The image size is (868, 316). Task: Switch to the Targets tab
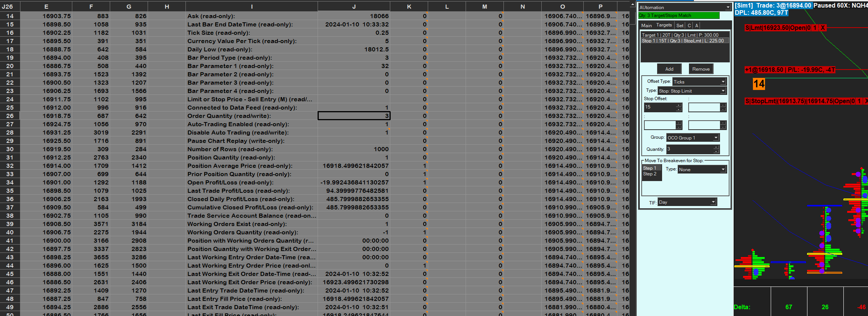coord(664,25)
